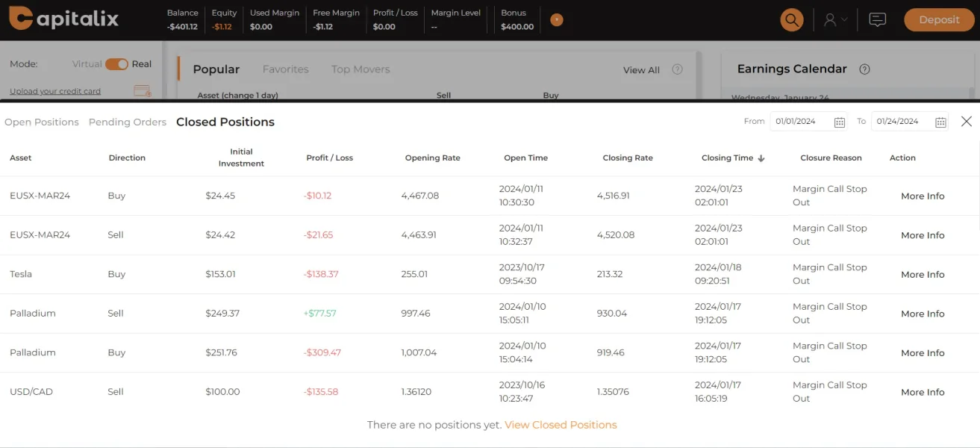Switch to the Open Positions tab
The height and width of the screenshot is (448, 980).
pos(42,122)
